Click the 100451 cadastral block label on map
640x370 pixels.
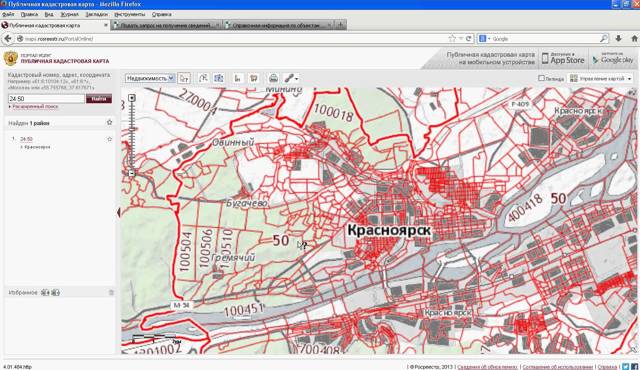pos(244,310)
